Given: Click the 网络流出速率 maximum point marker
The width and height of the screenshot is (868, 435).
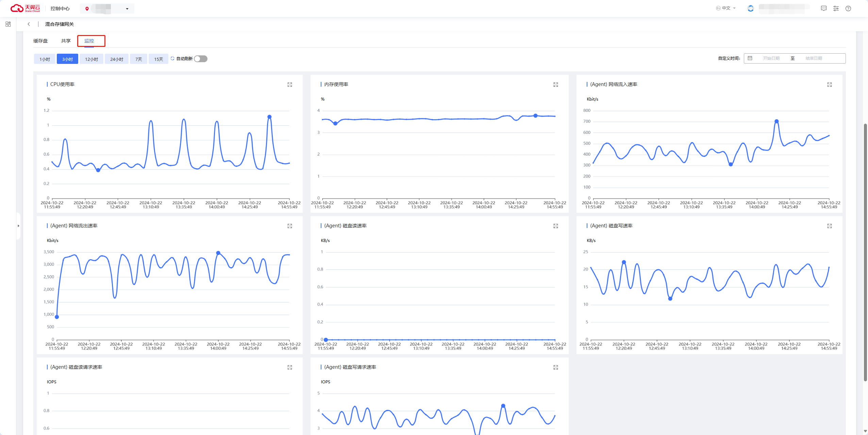Looking at the screenshot, I should point(218,253).
